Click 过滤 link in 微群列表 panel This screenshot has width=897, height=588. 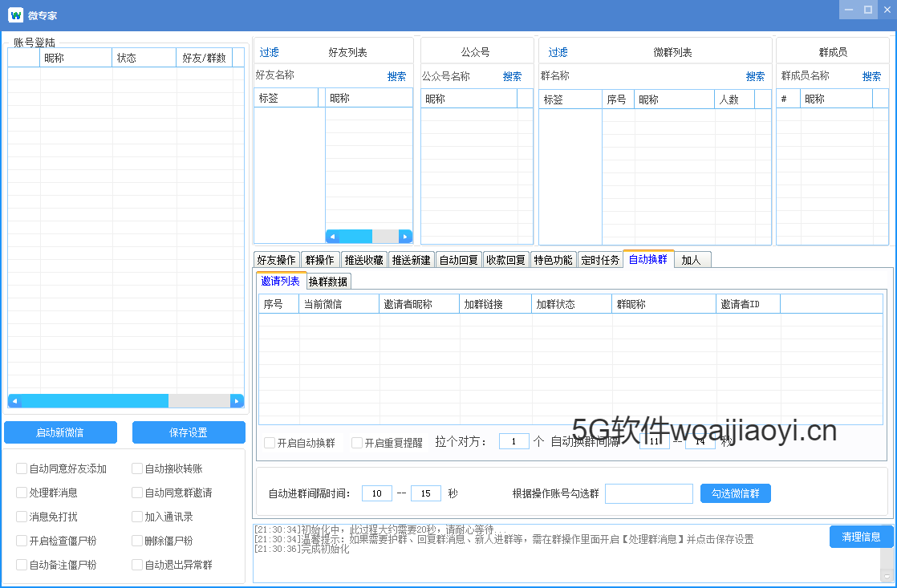(558, 52)
